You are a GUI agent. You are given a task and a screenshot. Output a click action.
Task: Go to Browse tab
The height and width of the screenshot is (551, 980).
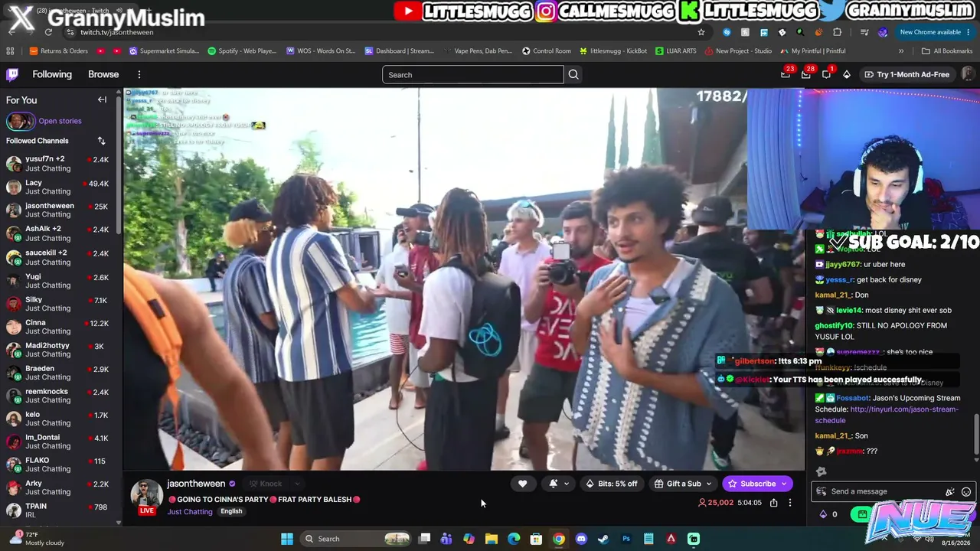tap(103, 74)
